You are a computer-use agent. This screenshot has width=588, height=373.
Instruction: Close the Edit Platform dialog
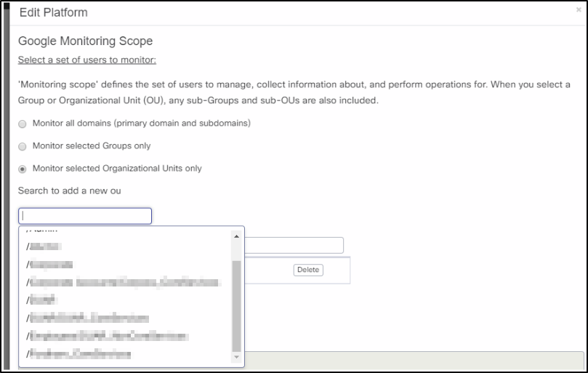tap(579, 10)
